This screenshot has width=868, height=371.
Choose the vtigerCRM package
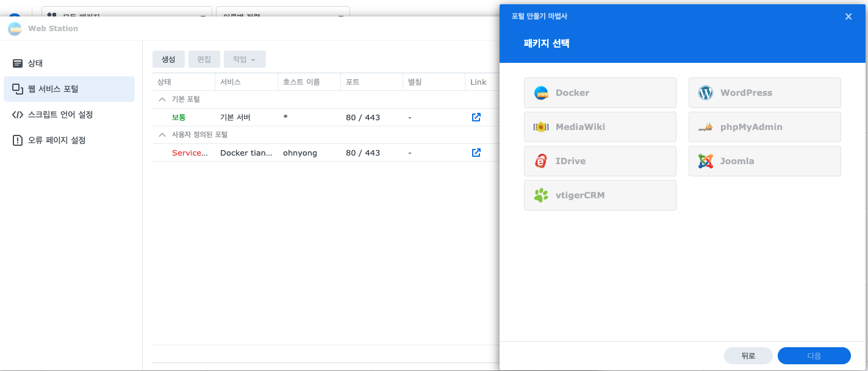pyautogui.click(x=600, y=195)
